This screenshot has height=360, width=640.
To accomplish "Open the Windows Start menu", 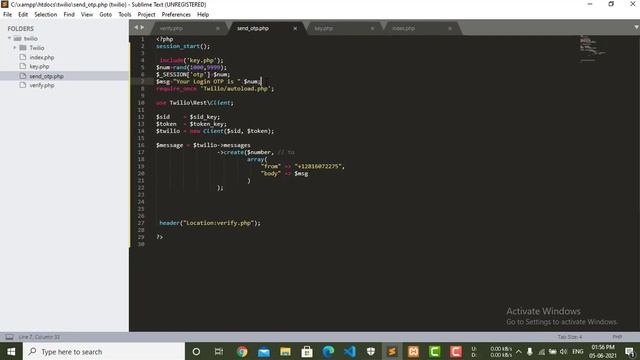I will [11, 351].
